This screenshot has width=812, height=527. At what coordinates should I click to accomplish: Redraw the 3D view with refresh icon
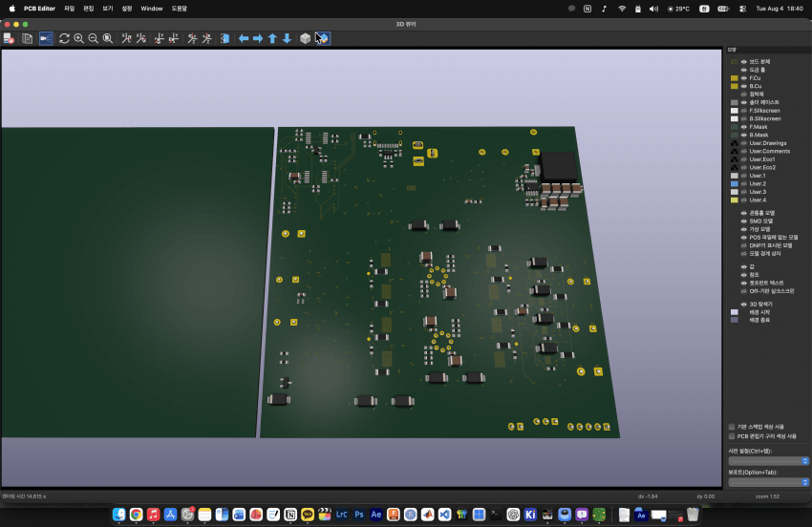(x=64, y=38)
